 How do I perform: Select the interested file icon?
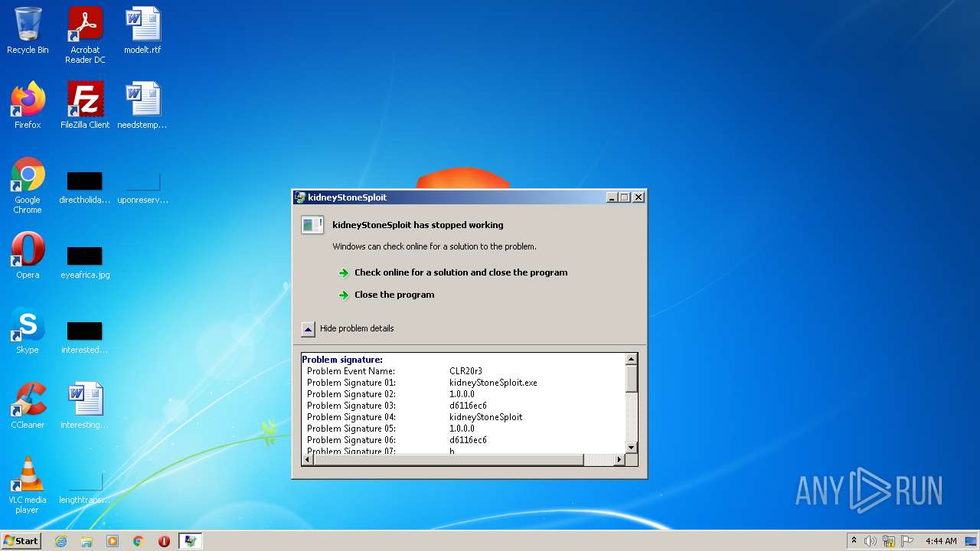click(85, 337)
